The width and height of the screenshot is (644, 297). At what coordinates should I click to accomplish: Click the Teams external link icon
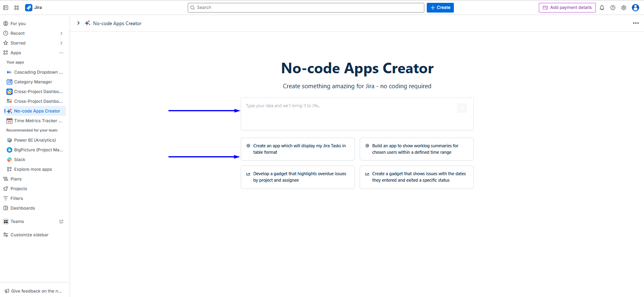(x=61, y=221)
